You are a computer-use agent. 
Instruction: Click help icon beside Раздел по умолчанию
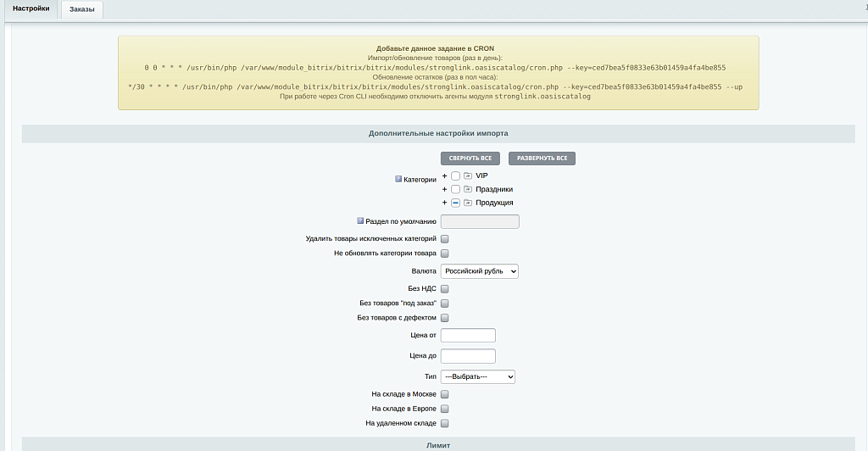pyautogui.click(x=360, y=221)
